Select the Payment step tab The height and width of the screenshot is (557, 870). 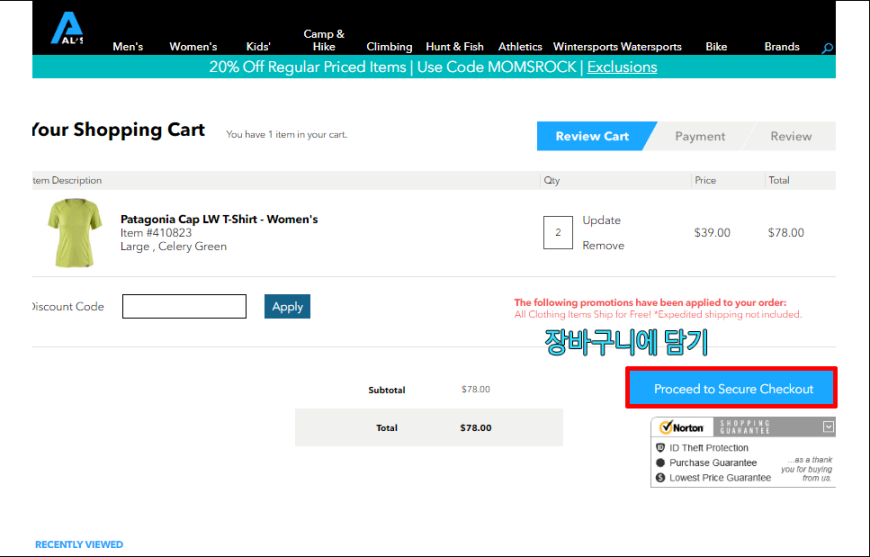(700, 136)
